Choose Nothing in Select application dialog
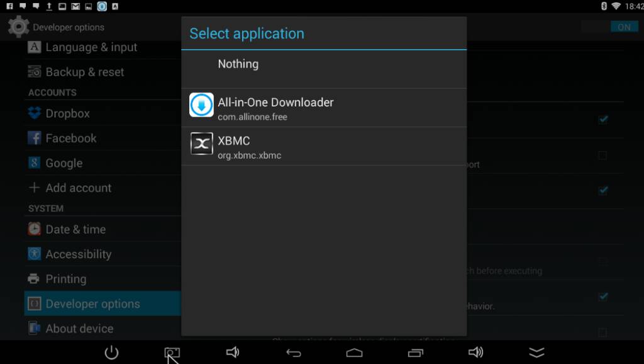 tap(238, 64)
